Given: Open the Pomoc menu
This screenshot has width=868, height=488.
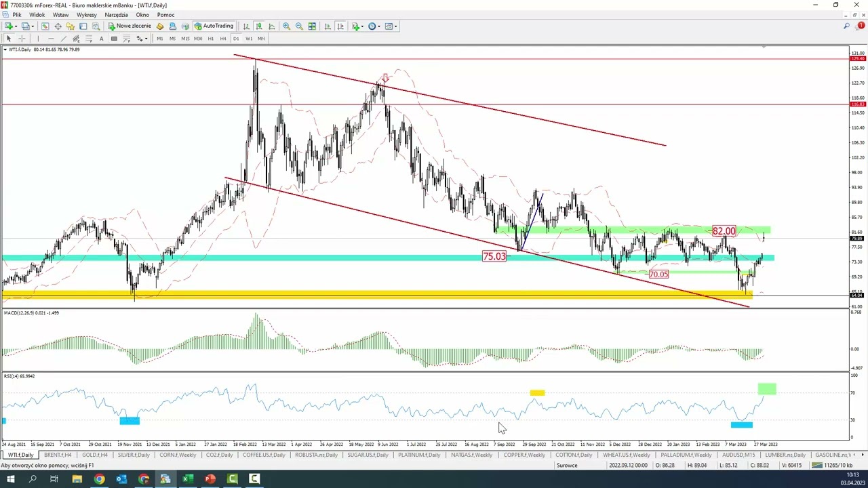Looking at the screenshot, I should 165,14.
